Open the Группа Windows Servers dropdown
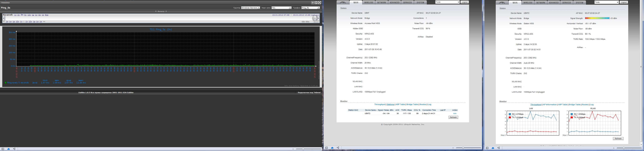The image size is (644, 151). pos(251,8)
